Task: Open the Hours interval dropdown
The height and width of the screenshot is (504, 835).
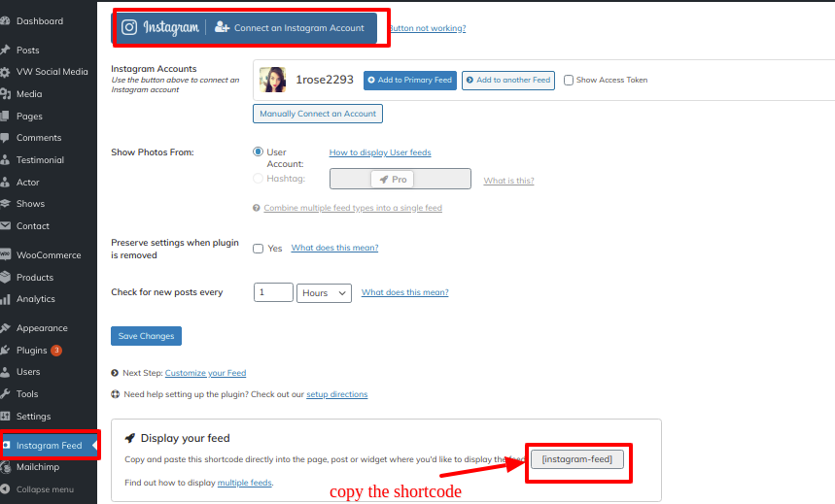Action: pos(325,293)
